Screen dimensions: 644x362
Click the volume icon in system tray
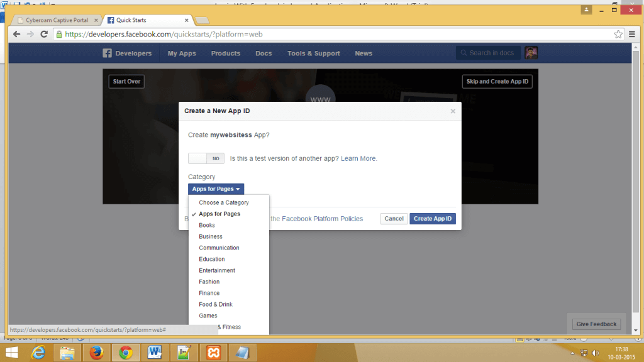596,353
